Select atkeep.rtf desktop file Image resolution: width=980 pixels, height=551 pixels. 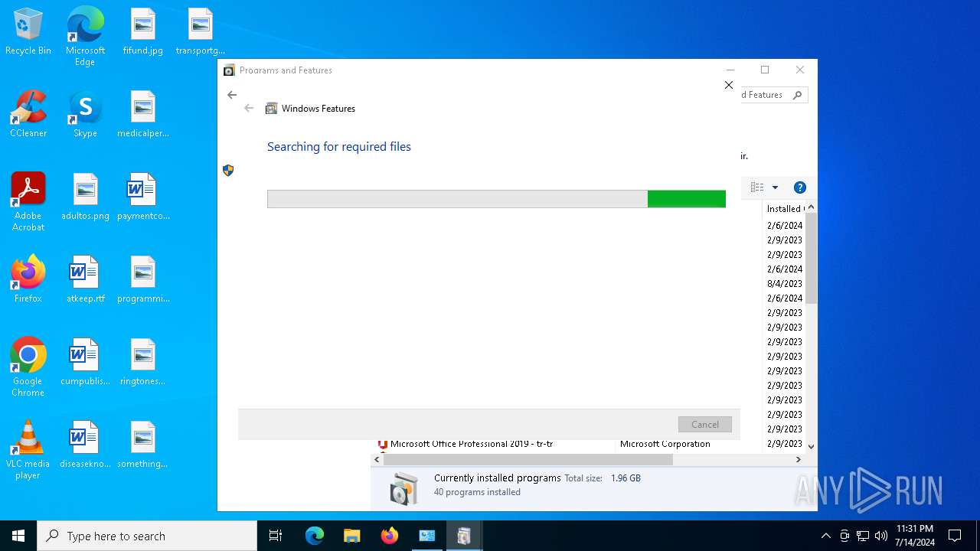click(85, 280)
